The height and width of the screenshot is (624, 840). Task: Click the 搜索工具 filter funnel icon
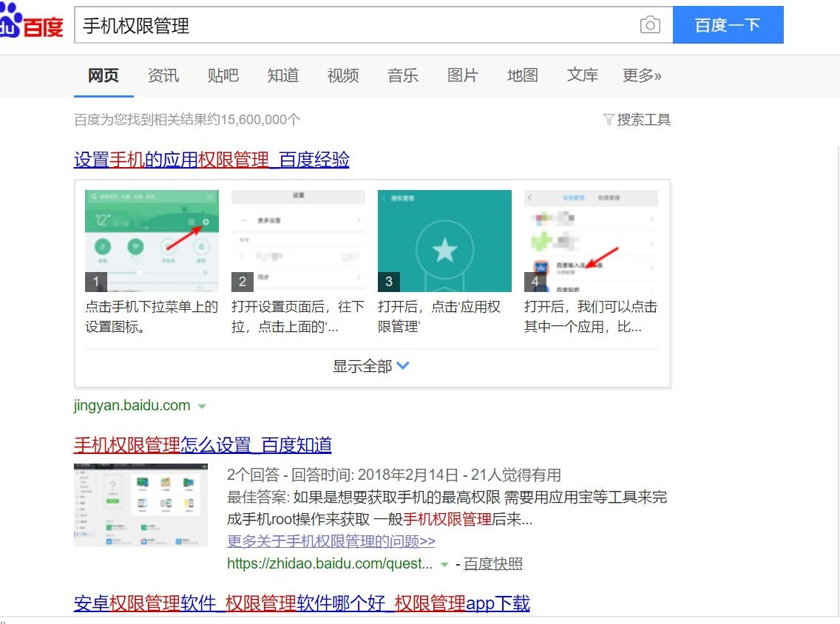click(x=609, y=120)
